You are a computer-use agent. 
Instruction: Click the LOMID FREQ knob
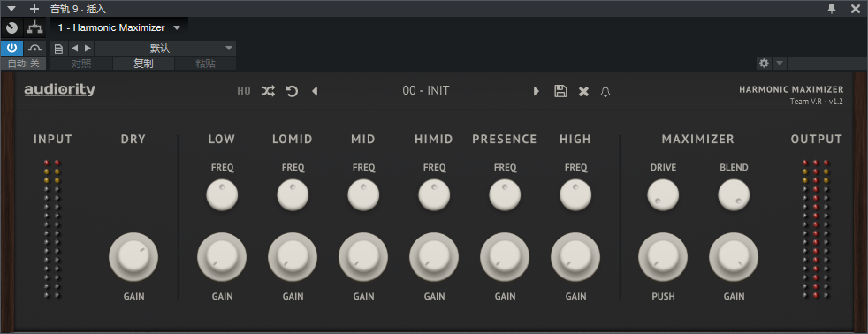coord(293,195)
